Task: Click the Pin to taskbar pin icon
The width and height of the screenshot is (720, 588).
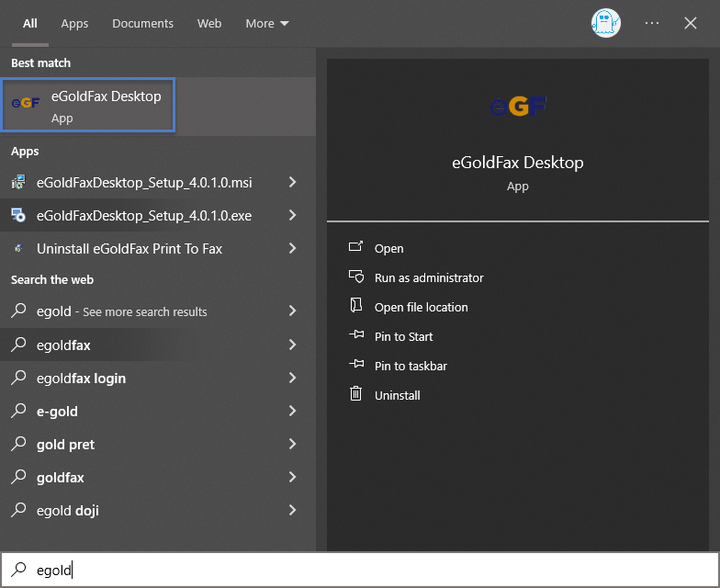Action: click(x=356, y=364)
